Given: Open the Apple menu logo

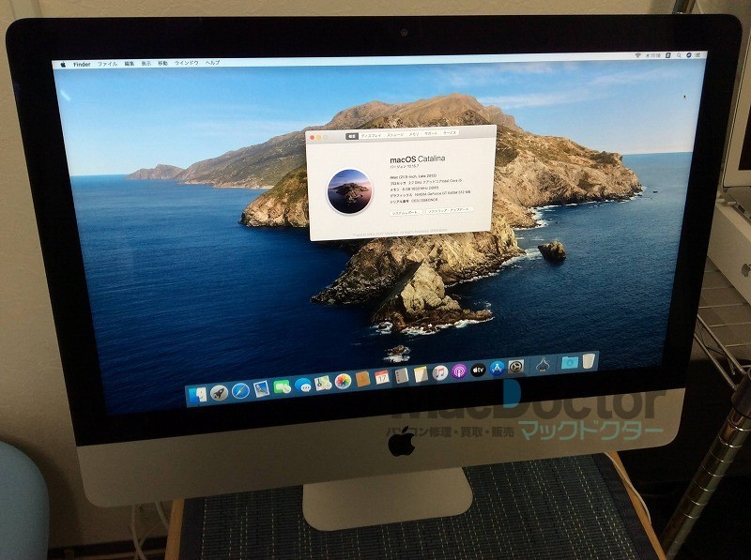Looking at the screenshot, I should click(x=63, y=64).
